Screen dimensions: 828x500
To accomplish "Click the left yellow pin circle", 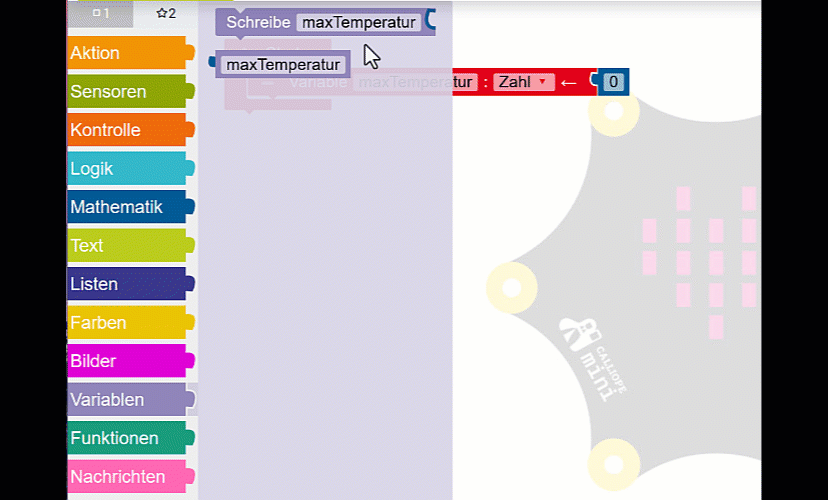I will click(x=511, y=288).
